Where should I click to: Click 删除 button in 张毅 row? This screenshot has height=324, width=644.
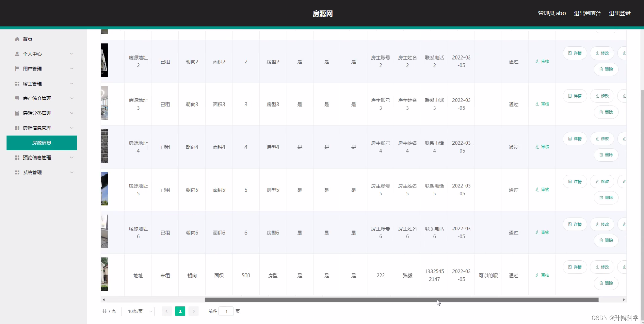(606, 283)
